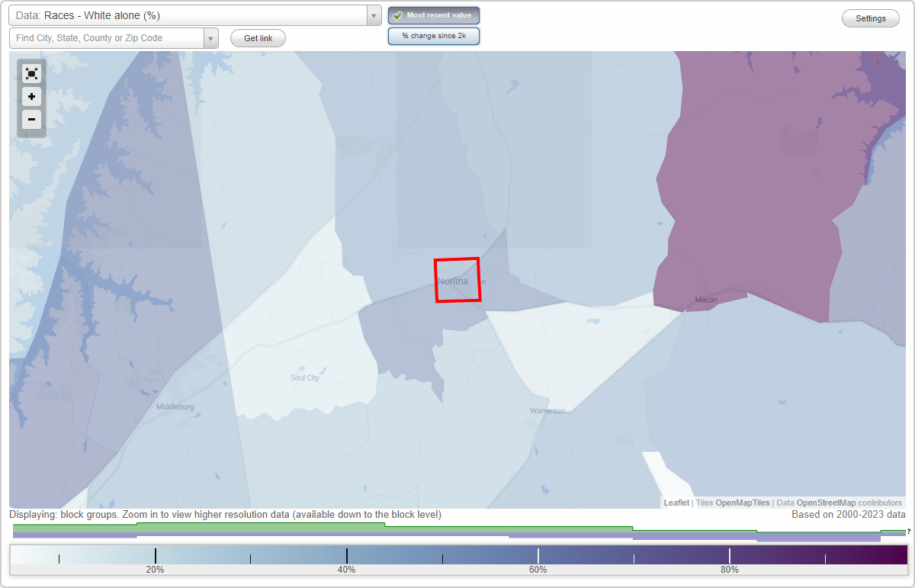The image size is (915, 588).
Task: Follow the Leaflet attribution link
Action: pyautogui.click(x=676, y=503)
